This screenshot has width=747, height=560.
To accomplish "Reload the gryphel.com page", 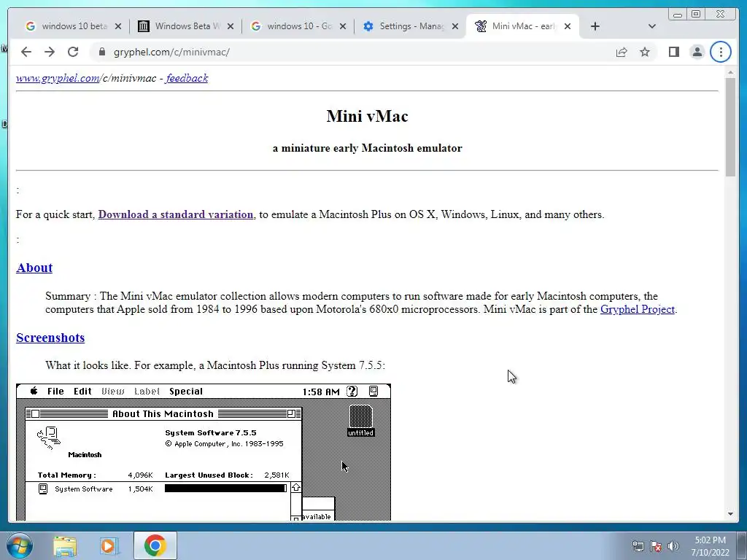I will tap(73, 52).
